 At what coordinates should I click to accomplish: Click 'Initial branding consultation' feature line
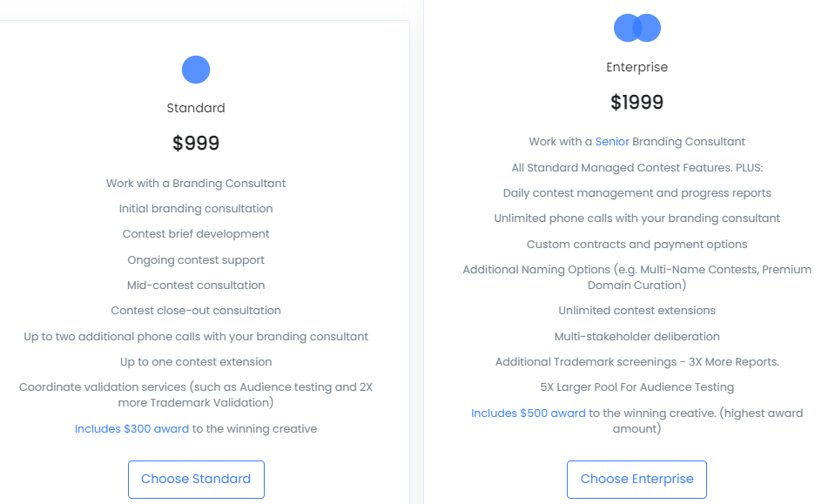click(x=196, y=209)
